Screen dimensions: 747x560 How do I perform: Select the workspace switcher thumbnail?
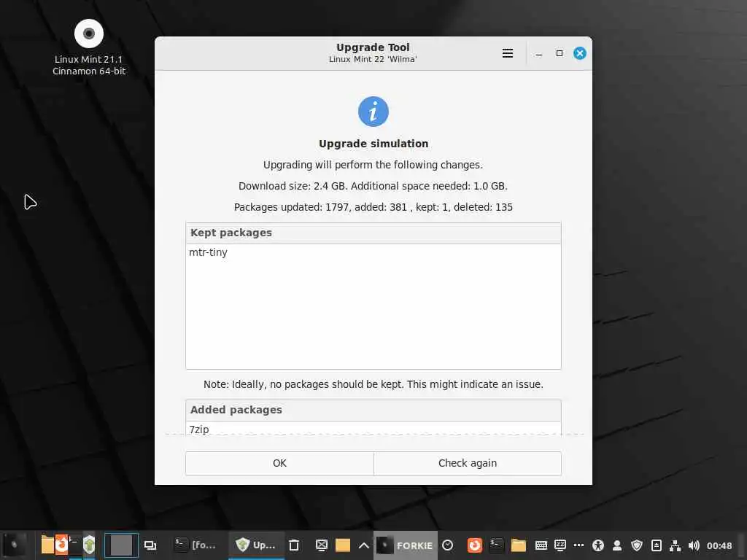pyautogui.click(x=121, y=545)
